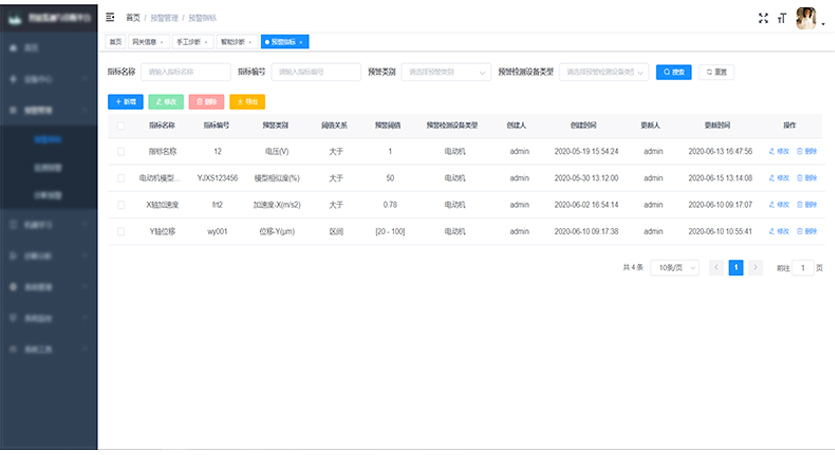
Task: Select page 1 in pagination
Action: coord(736,267)
